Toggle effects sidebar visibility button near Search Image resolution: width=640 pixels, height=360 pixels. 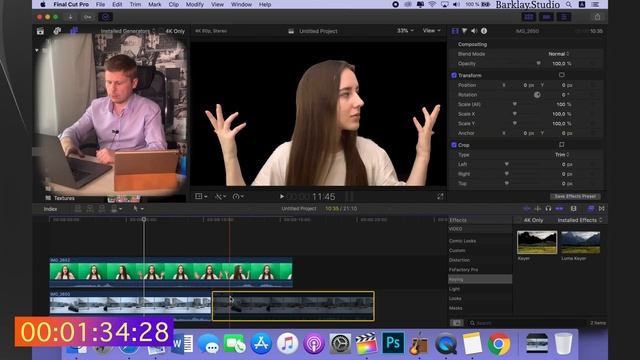click(x=457, y=323)
